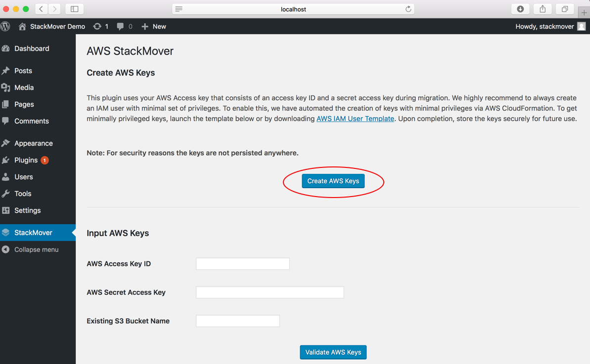Open the Comments sidebar item
This screenshot has width=590, height=364.
click(x=38, y=121)
